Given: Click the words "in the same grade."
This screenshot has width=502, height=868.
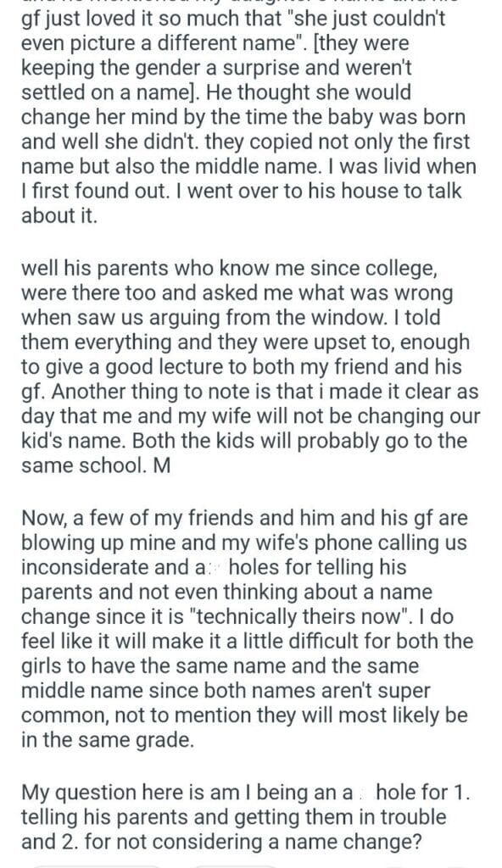Looking at the screenshot, I should coord(108,739).
